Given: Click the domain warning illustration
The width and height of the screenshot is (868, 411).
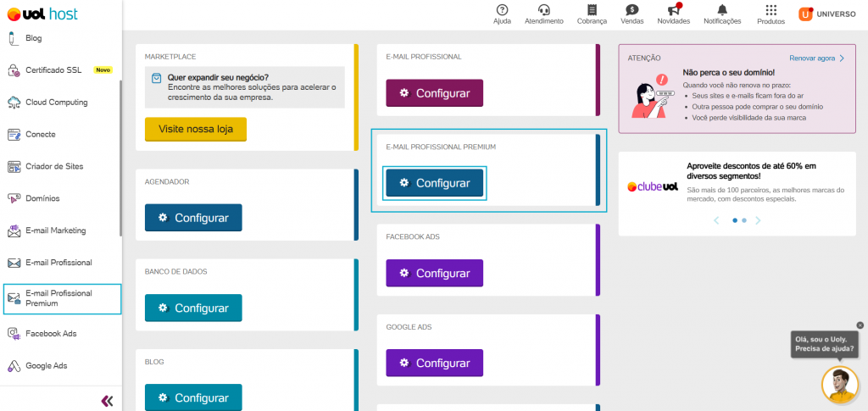Looking at the screenshot, I should point(652,95).
